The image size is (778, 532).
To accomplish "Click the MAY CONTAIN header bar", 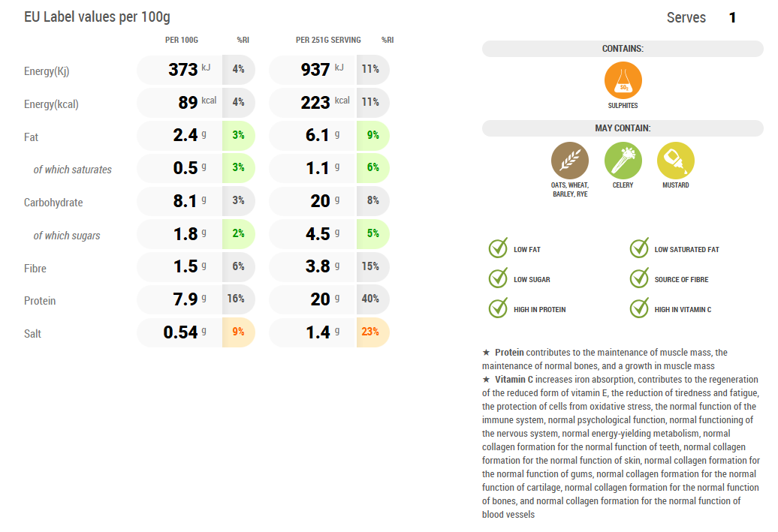I will point(623,128).
